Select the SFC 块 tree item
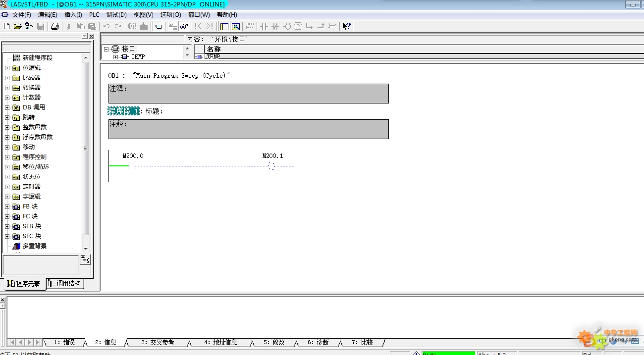644x355 pixels. coord(32,236)
